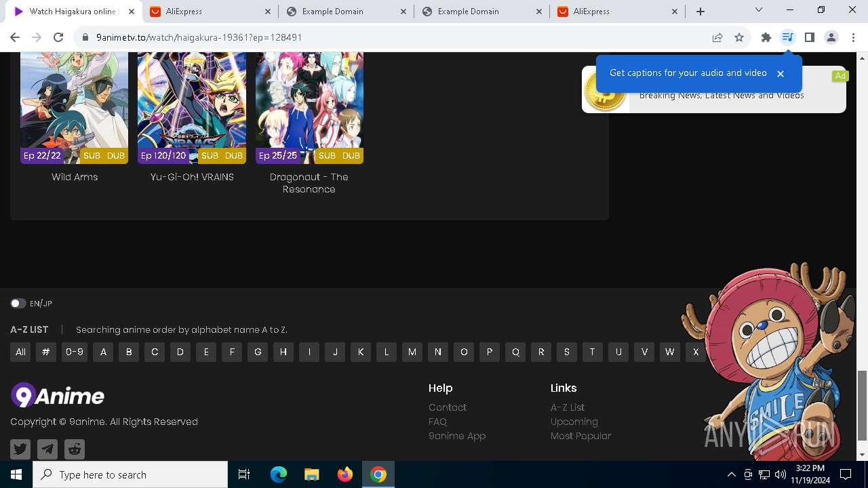Screen dimensions: 868x488
Task: Close the Watch Haigakura tab
Action: [132, 12]
